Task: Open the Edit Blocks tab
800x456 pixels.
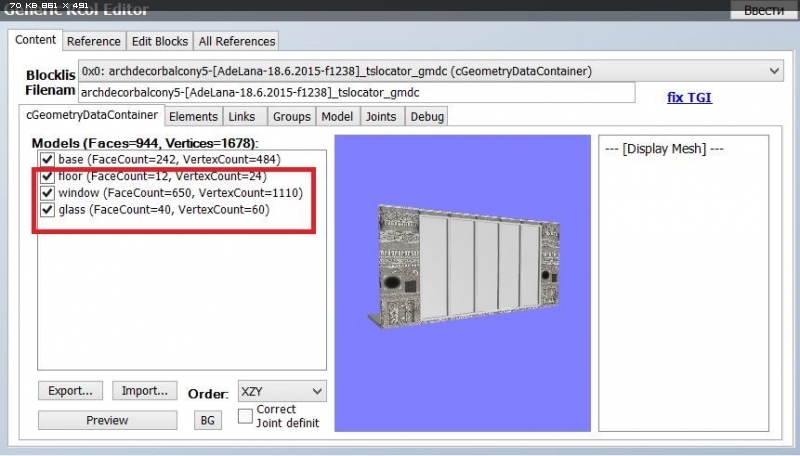Action: click(x=160, y=41)
